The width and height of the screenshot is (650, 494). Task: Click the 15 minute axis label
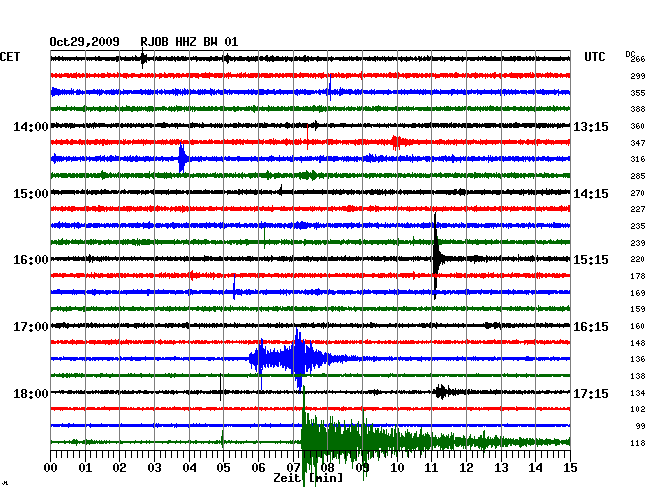(570, 468)
